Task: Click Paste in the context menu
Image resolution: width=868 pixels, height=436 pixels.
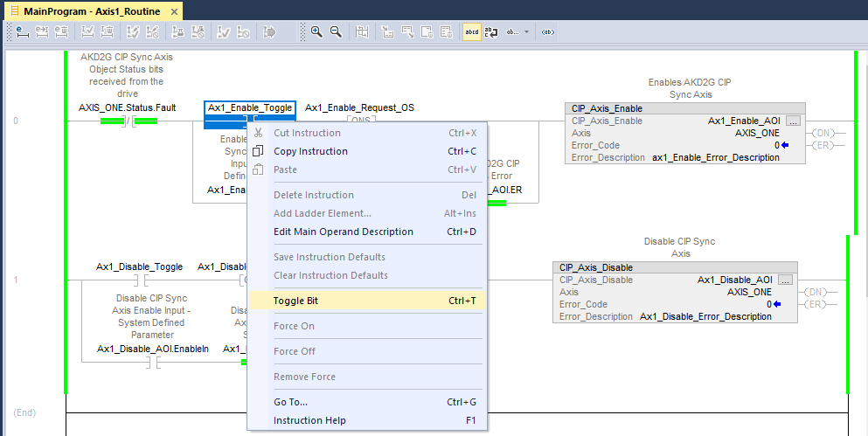Action: [x=367, y=170]
